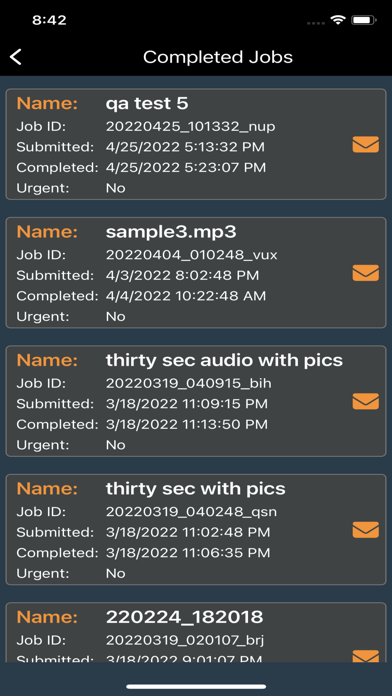Tap Job ID 20220425_101332_nup

click(190, 127)
